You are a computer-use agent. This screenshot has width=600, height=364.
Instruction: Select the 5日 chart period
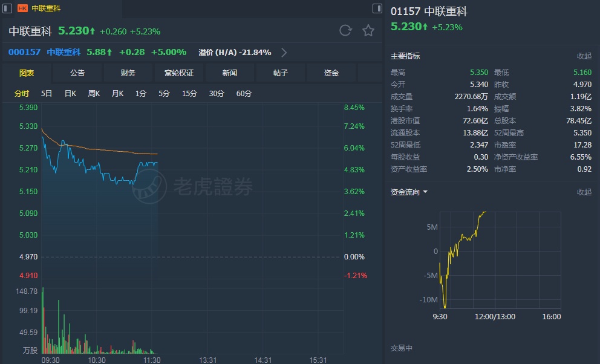click(x=47, y=94)
